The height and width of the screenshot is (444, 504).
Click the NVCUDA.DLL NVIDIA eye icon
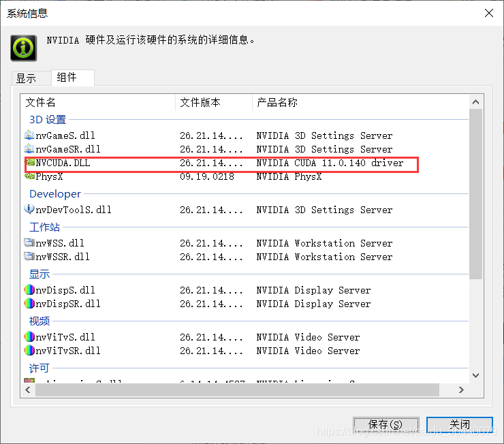point(30,162)
